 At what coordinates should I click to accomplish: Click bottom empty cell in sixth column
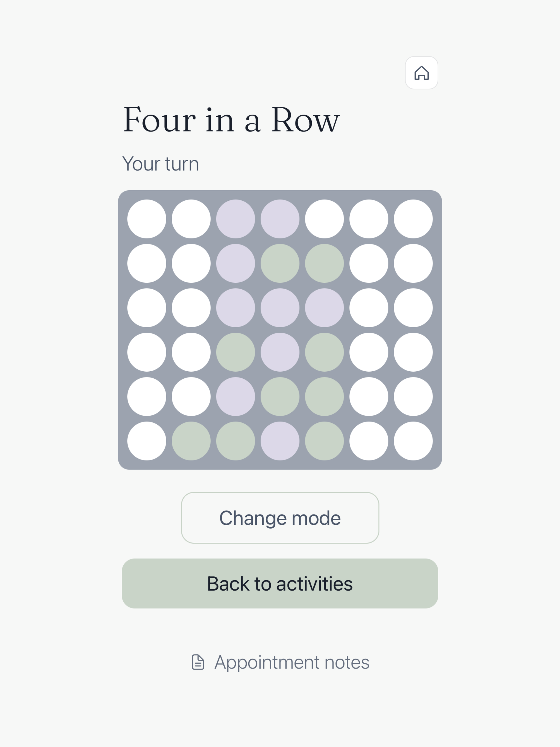click(369, 441)
